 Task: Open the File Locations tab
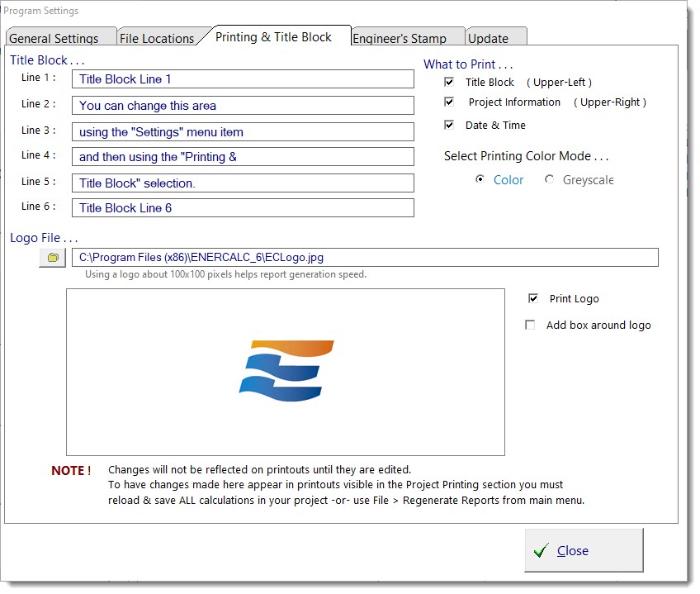coord(157,38)
